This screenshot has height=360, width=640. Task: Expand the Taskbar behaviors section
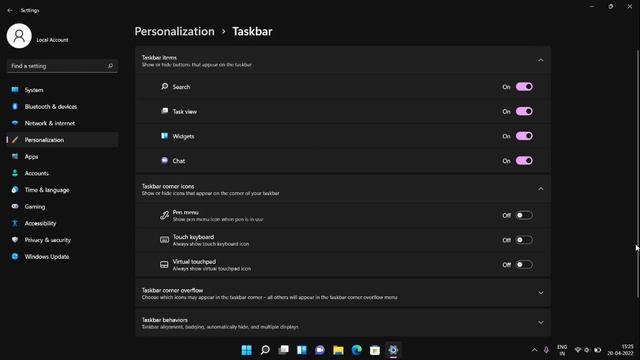point(541,322)
